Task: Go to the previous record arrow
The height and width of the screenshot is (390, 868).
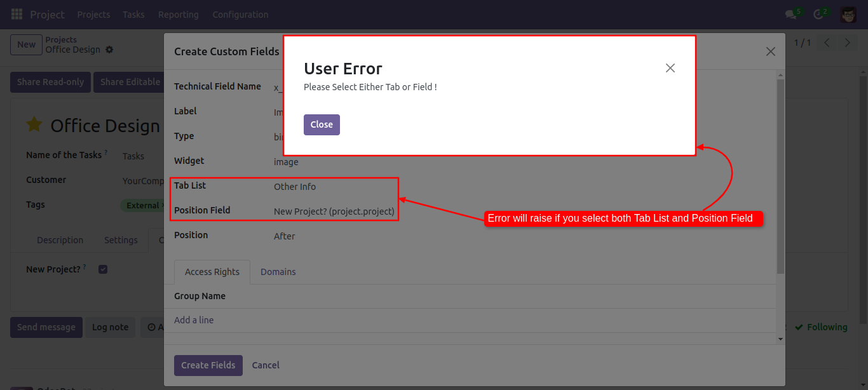Action: [x=827, y=43]
